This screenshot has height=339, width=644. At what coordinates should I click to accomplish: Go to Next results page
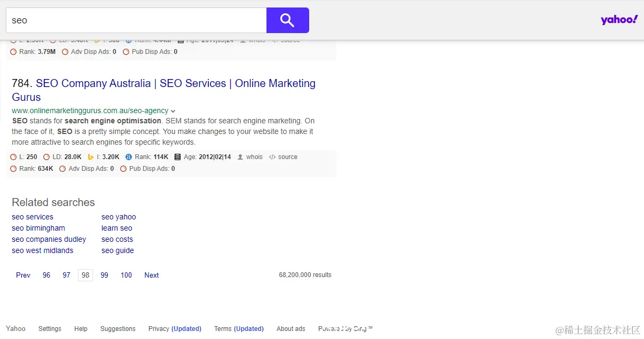tap(152, 275)
